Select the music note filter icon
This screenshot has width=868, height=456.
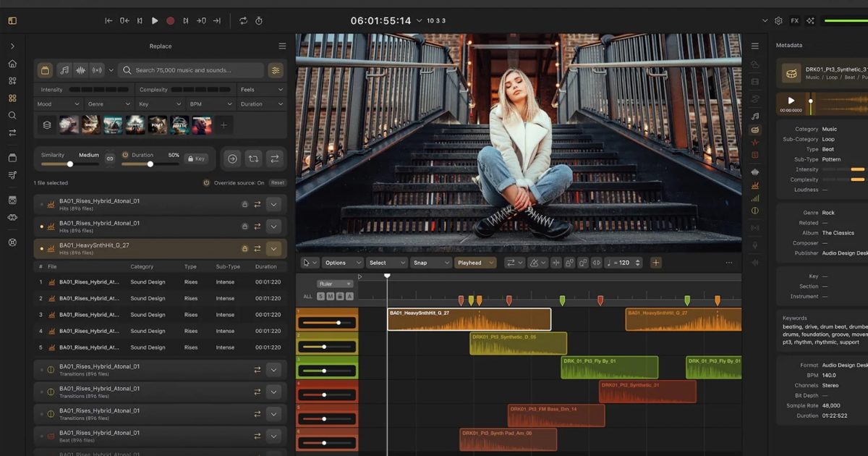[64, 70]
